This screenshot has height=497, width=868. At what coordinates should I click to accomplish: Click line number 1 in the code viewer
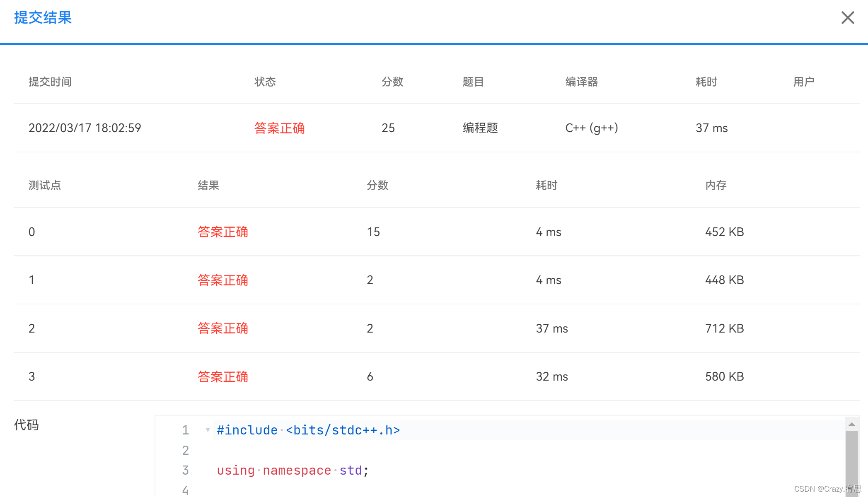[x=185, y=430]
